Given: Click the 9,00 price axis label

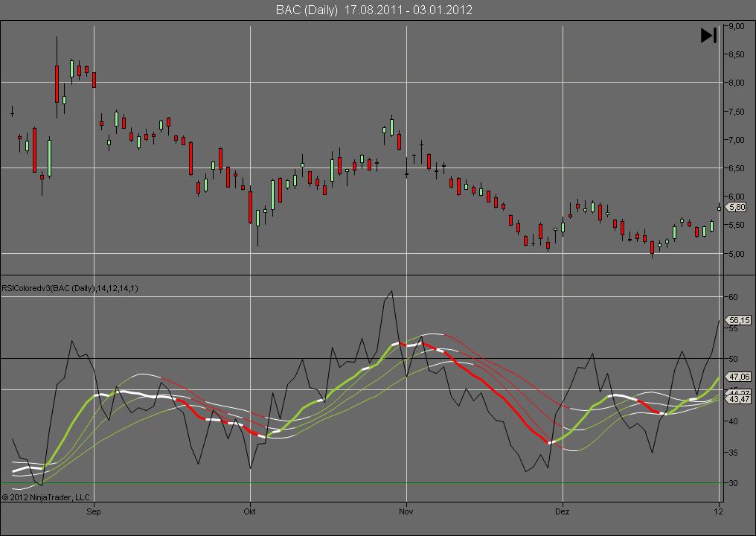Looking at the screenshot, I should 737,26.
